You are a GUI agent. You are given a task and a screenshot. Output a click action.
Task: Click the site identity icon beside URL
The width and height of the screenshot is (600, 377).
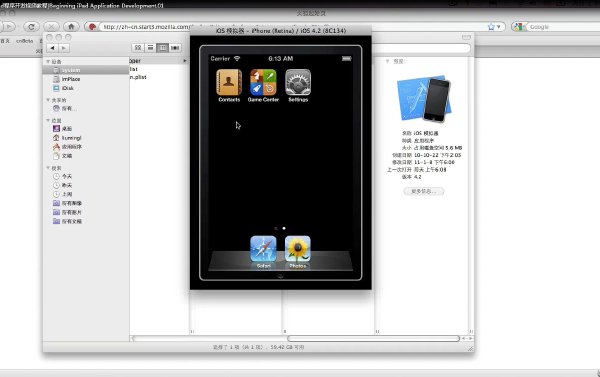[x=92, y=27]
